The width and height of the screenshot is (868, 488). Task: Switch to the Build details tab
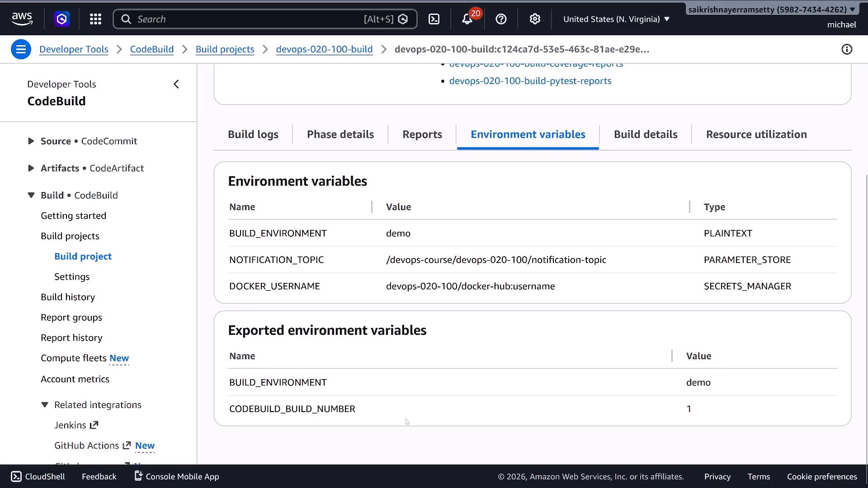[646, 135]
